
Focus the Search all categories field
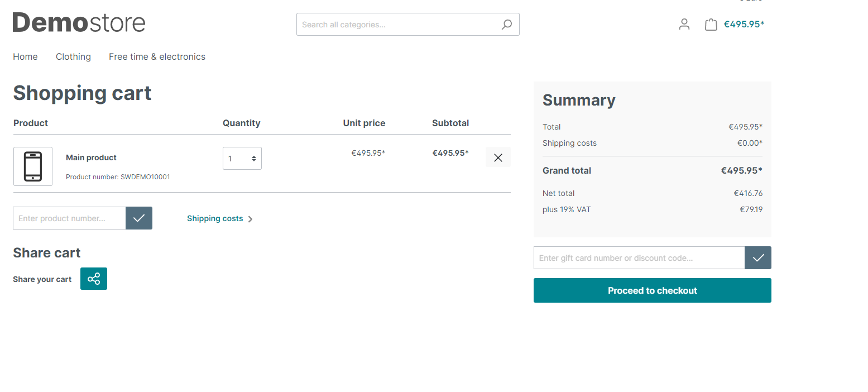[x=399, y=25]
